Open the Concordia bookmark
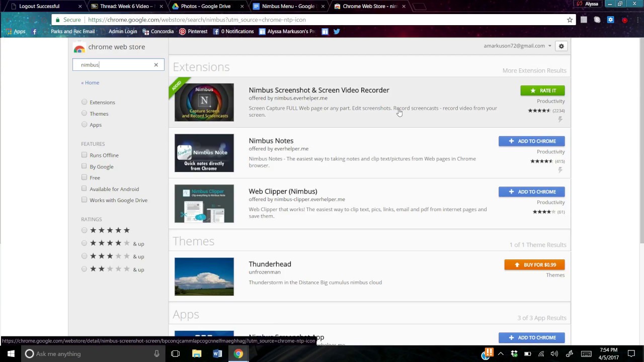Screen dimensions: 644x362 [x=158, y=31]
